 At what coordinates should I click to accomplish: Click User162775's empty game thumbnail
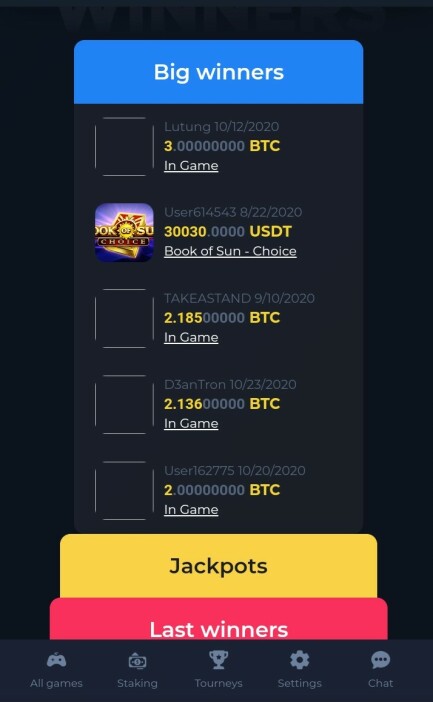[x=124, y=490]
